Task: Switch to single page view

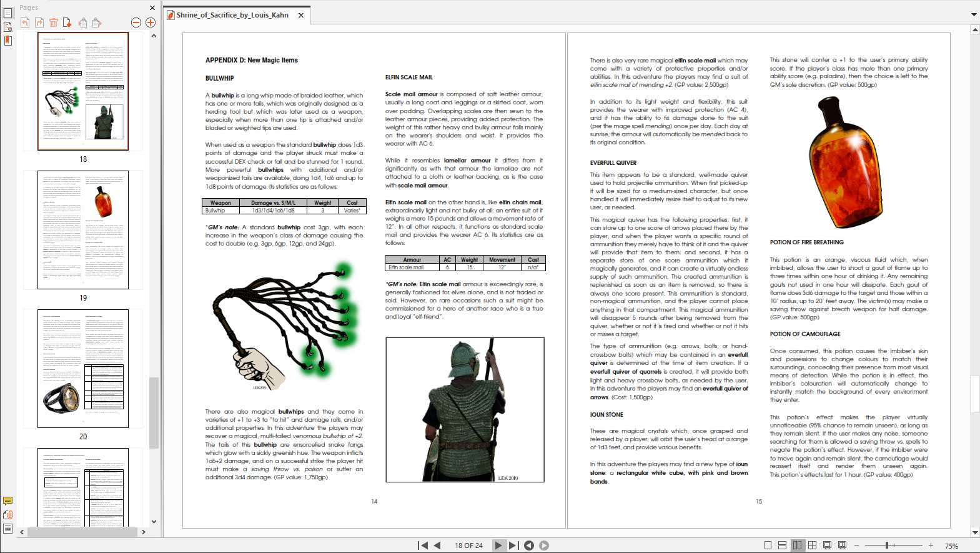Action: [x=768, y=546]
